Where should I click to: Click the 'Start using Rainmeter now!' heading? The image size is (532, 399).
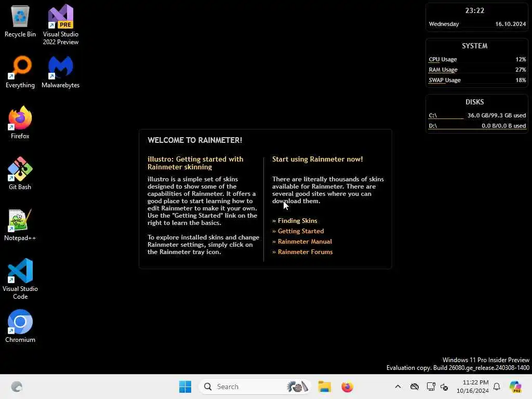(x=317, y=159)
